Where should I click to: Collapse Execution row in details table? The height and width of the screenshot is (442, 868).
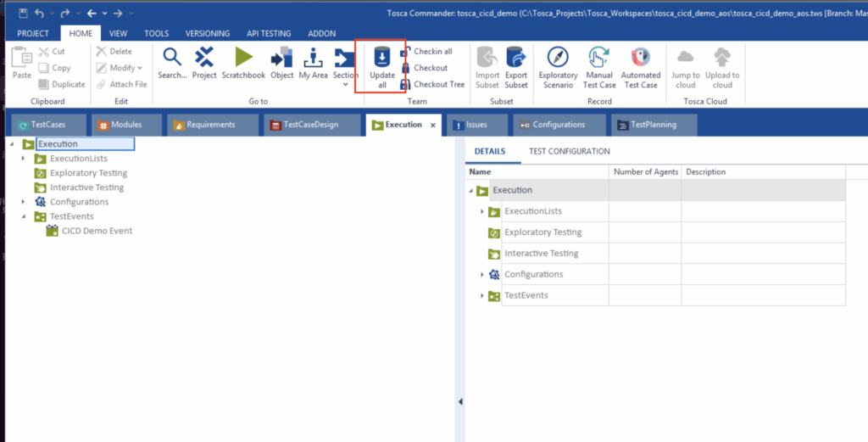pyautogui.click(x=470, y=191)
